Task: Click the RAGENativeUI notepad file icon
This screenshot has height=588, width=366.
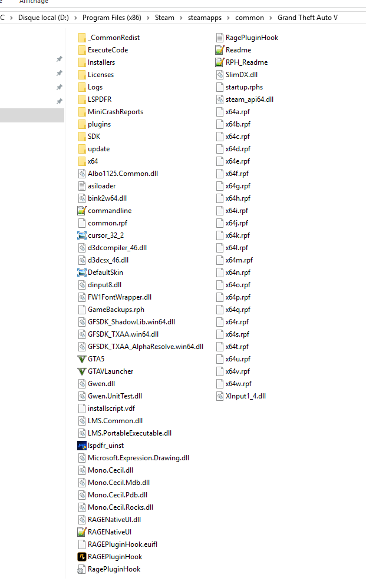Action: pos(81,531)
